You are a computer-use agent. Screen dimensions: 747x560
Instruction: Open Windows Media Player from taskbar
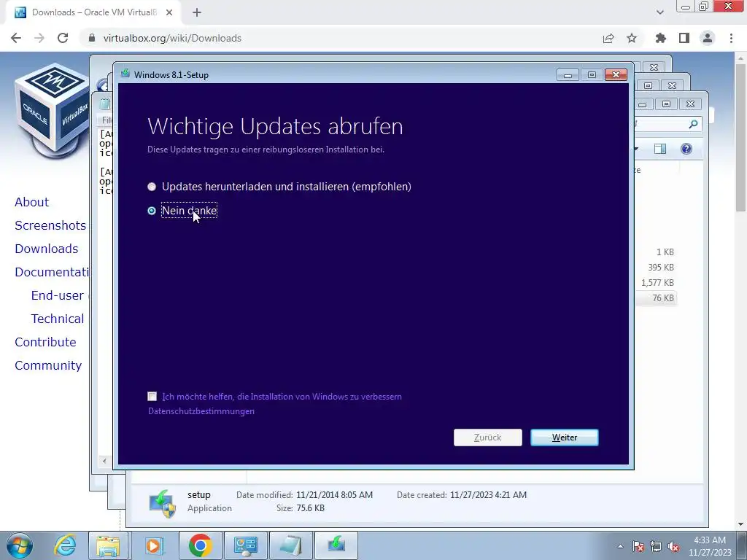click(x=153, y=545)
